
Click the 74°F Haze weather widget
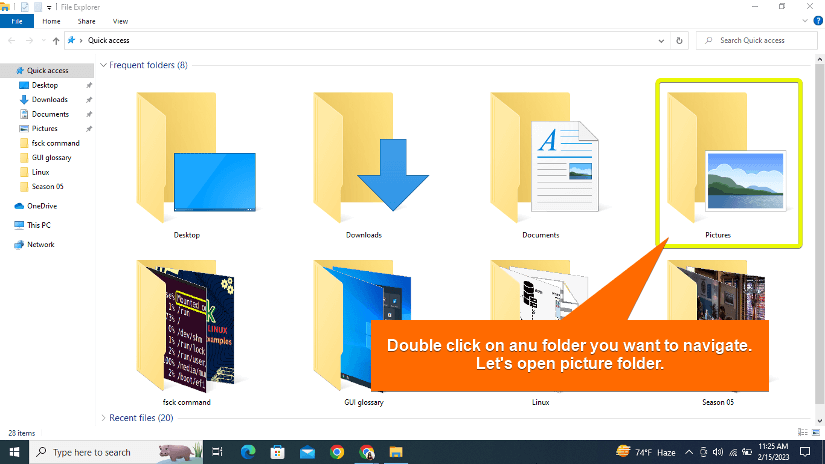(646, 452)
